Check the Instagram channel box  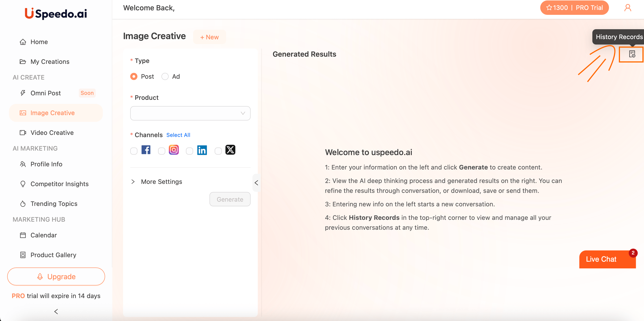point(161,151)
